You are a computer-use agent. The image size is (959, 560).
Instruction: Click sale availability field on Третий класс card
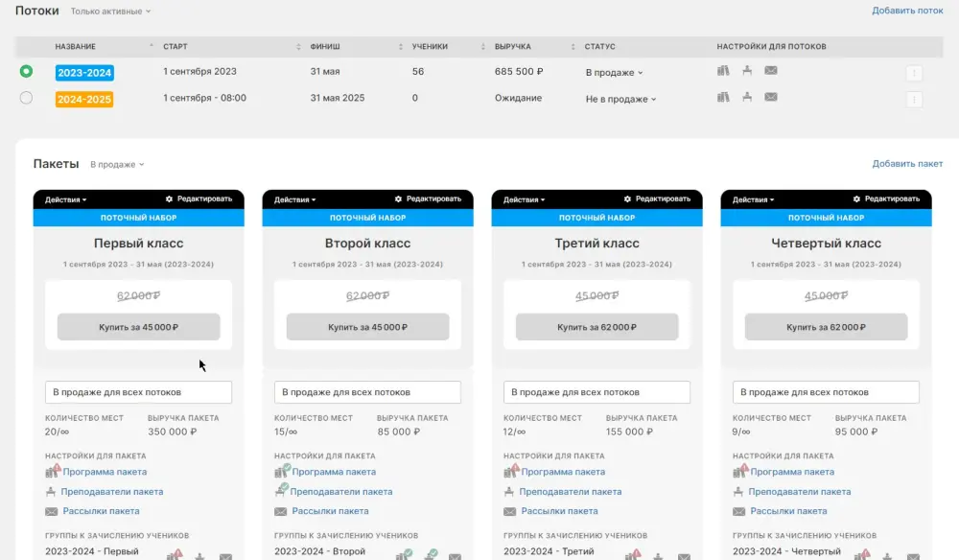(596, 392)
